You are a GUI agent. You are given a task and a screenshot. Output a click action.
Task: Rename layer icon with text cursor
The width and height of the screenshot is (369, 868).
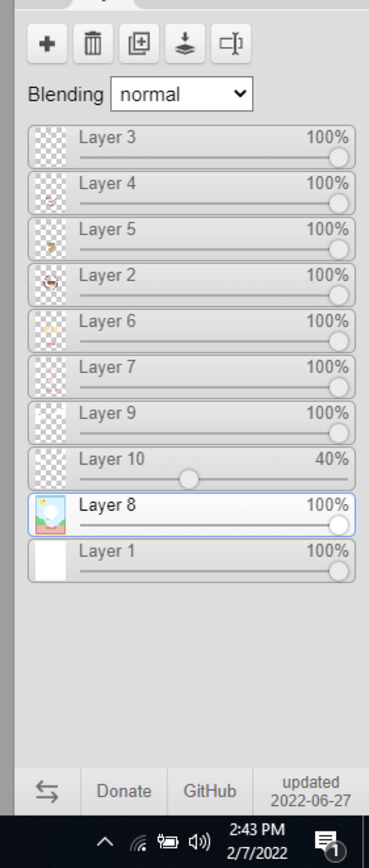point(231,44)
